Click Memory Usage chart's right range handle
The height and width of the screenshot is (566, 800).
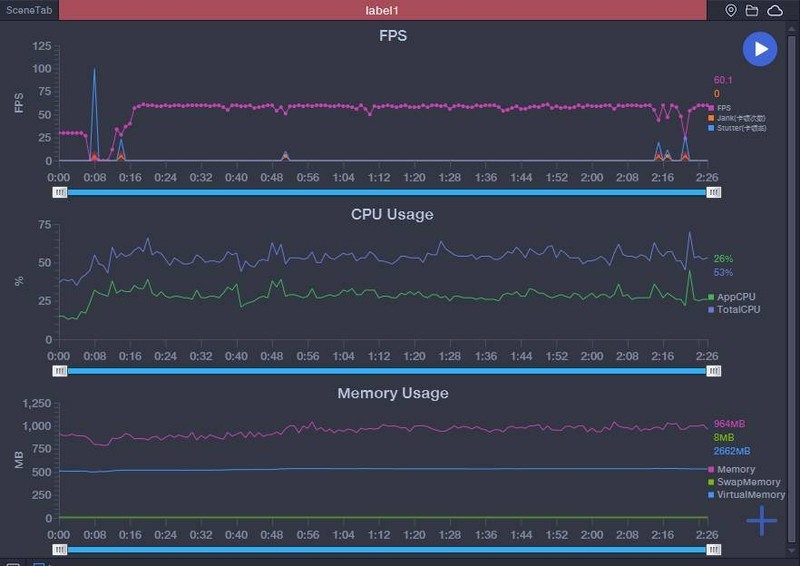[x=713, y=549]
